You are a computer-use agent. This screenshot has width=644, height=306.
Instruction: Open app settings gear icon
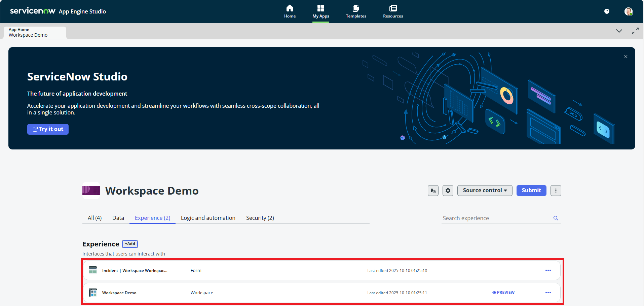pyautogui.click(x=448, y=191)
